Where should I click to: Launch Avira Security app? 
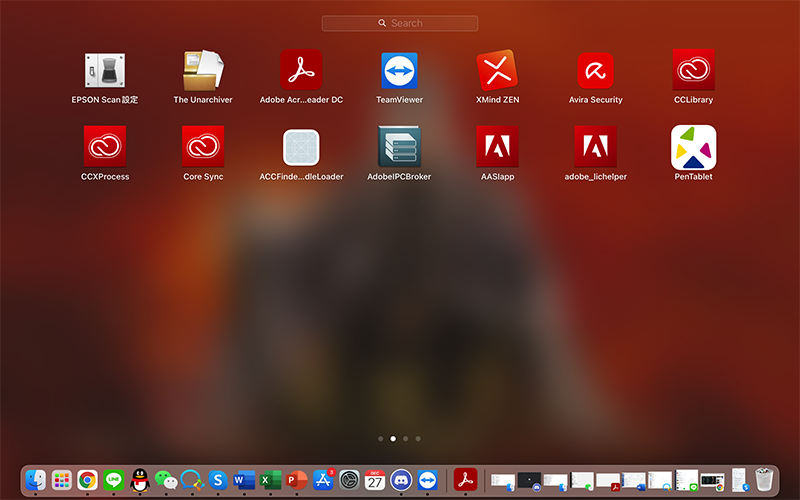click(595, 70)
